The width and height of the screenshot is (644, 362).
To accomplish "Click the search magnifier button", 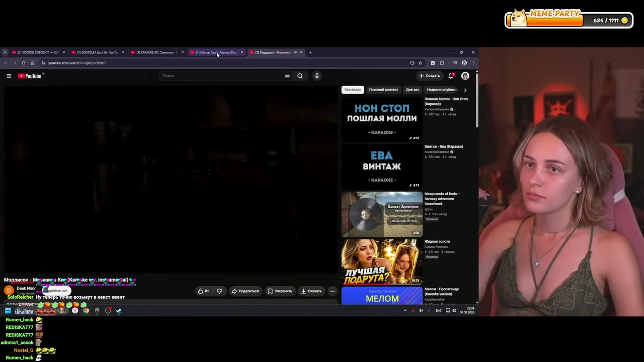I will tap(300, 76).
